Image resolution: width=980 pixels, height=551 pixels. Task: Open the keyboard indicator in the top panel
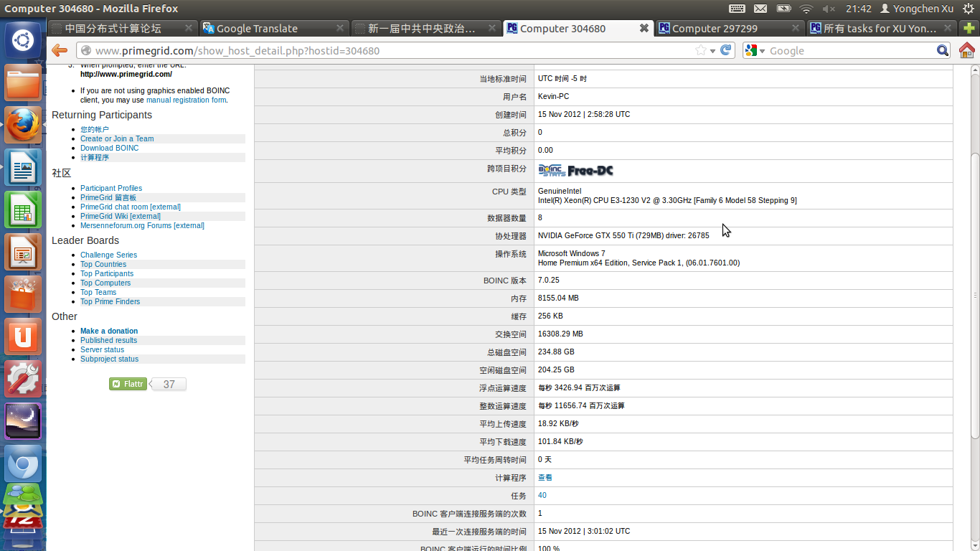[x=737, y=9]
